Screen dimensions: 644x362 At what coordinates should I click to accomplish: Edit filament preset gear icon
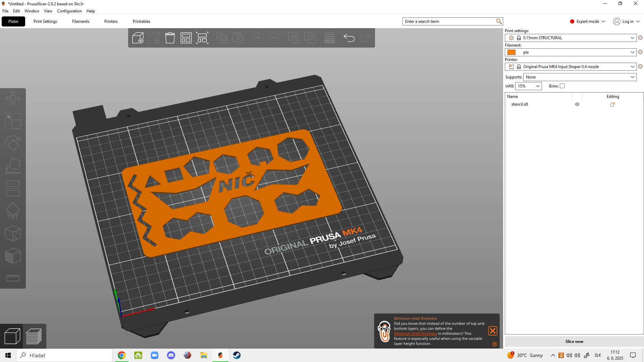(640, 52)
